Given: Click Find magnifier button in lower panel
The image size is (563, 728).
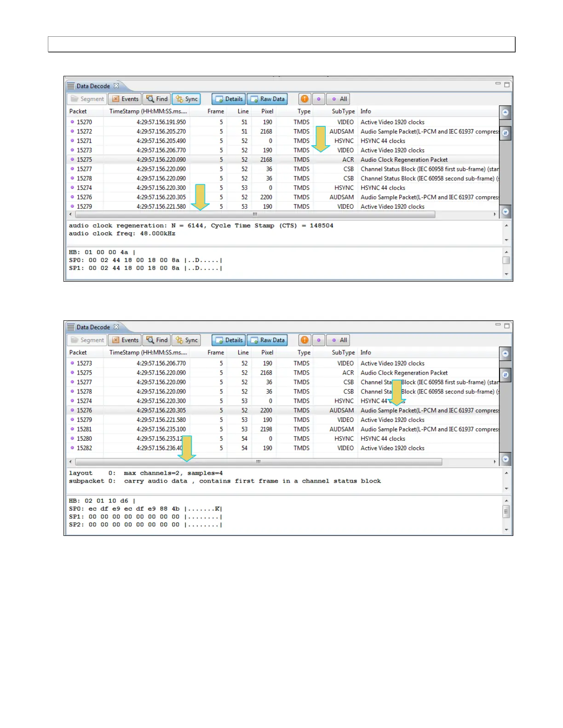Looking at the screenshot, I should [156, 340].
